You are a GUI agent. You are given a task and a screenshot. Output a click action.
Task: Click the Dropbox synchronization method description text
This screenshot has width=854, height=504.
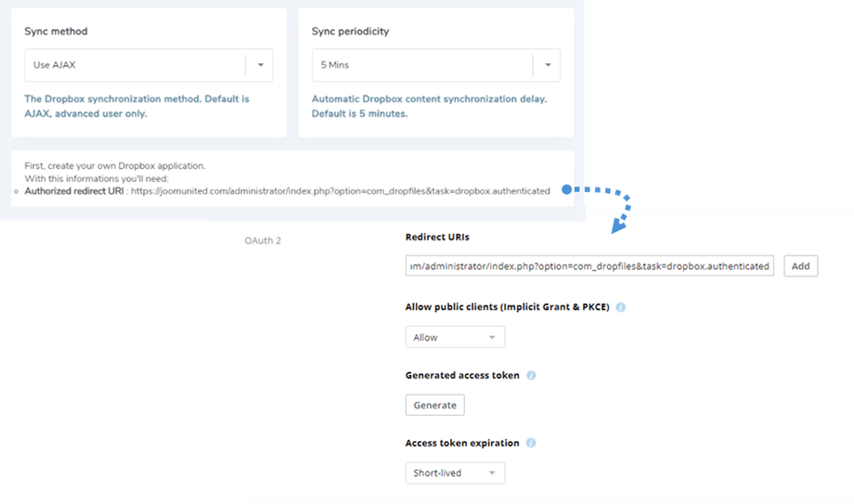point(136,106)
